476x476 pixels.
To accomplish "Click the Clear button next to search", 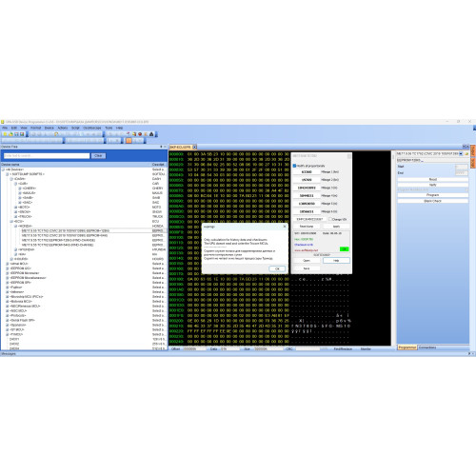I will pyautogui.click(x=98, y=156).
